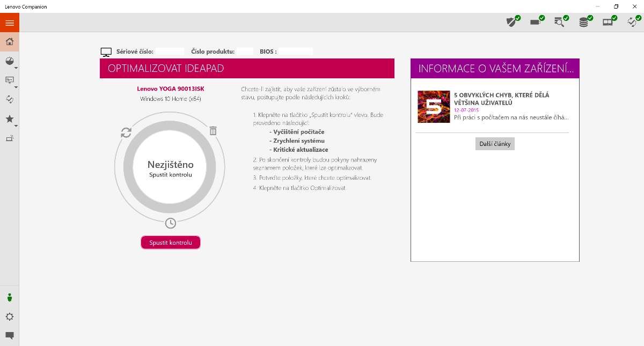Click the trash can icon on ring
This screenshot has width=644, height=346.
[213, 131]
